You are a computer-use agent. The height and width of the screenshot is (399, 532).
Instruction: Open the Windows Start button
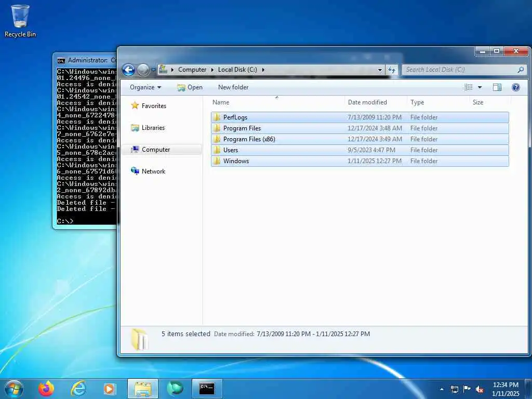pyautogui.click(x=14, y=389)
